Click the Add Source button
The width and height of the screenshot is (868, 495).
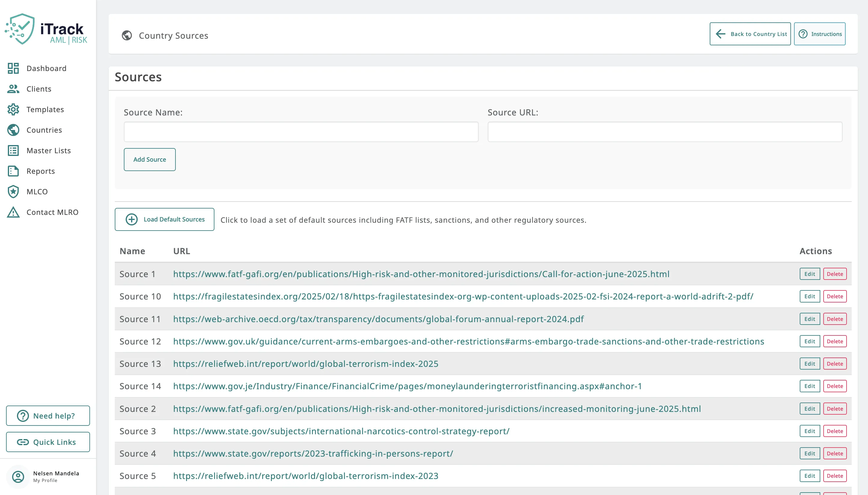coord(149,160)
